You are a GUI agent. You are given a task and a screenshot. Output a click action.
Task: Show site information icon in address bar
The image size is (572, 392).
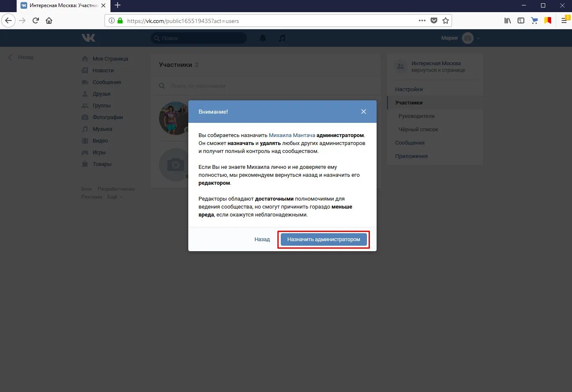(111, 20)
